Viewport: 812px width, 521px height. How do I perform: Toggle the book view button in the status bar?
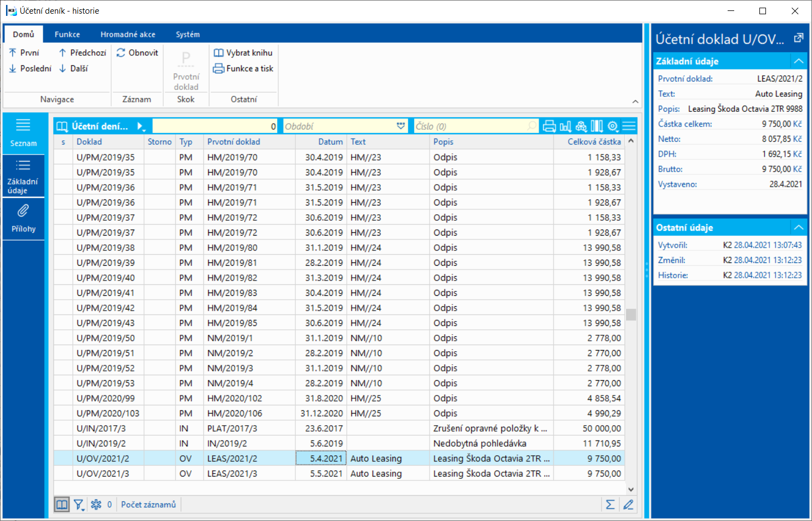(62, 505)
